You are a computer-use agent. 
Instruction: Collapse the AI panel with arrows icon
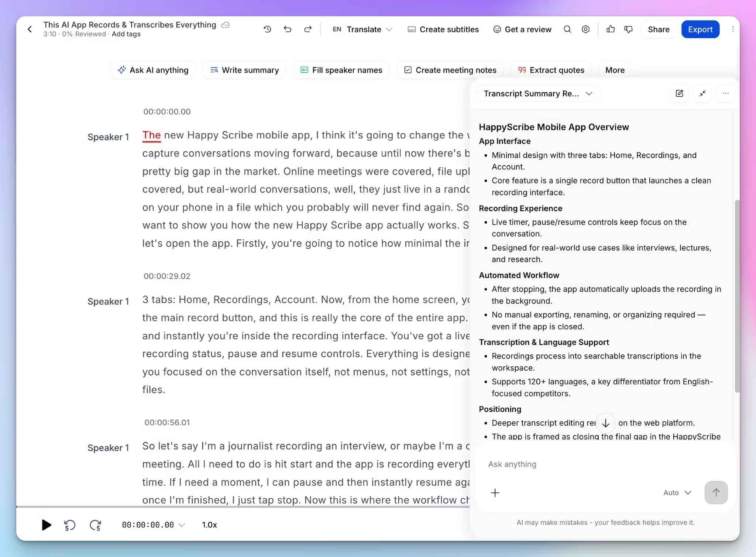pos(702,93)
